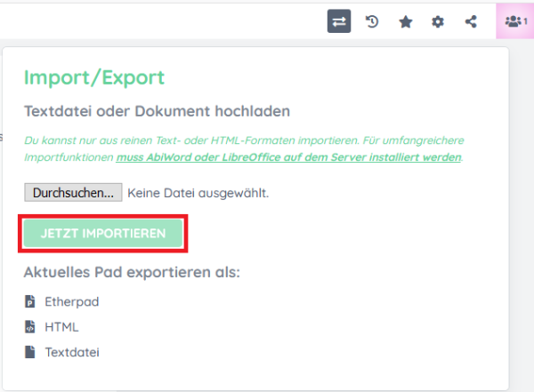534x392 pixels.
Task: Click the share pad icon
Action: [471, 22]
